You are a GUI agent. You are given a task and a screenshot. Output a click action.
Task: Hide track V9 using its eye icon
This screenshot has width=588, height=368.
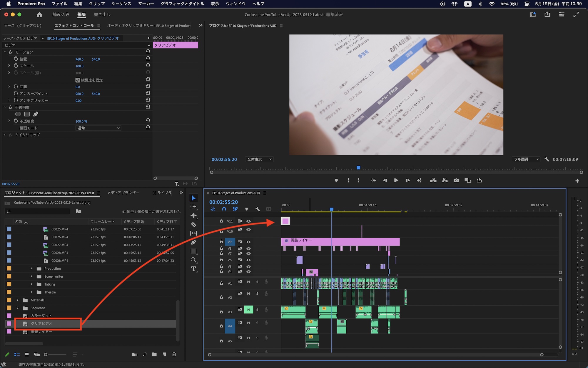pyautogui.click(x=248, y=242)
